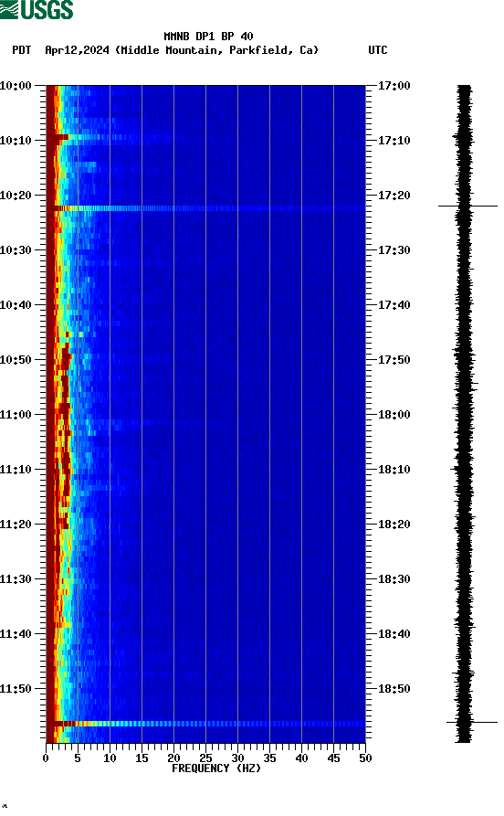Viewport: 504px width, 816px height.
Task: Click the 17:50 UTC time label
Action: [x=394, y=360]
